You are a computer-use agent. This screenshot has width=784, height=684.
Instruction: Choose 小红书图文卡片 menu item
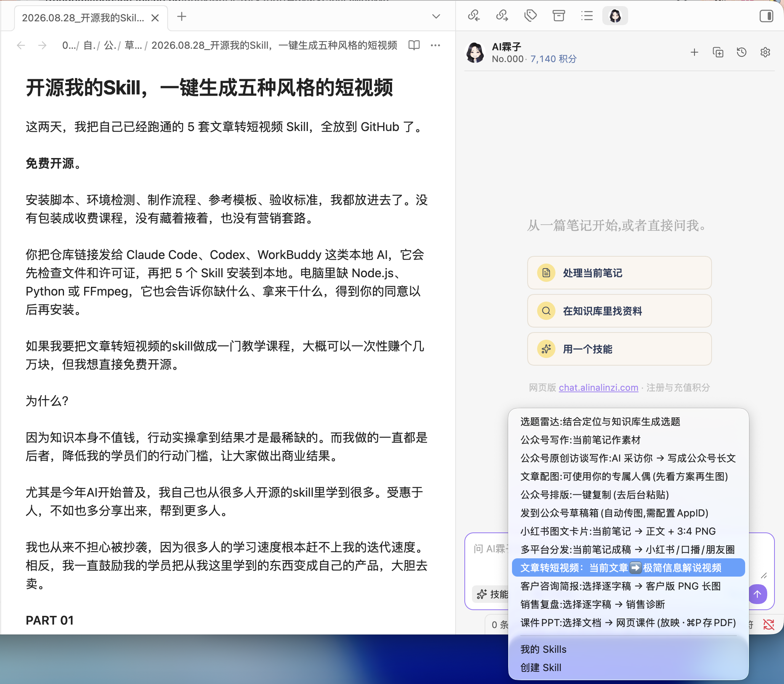[628, 531]
